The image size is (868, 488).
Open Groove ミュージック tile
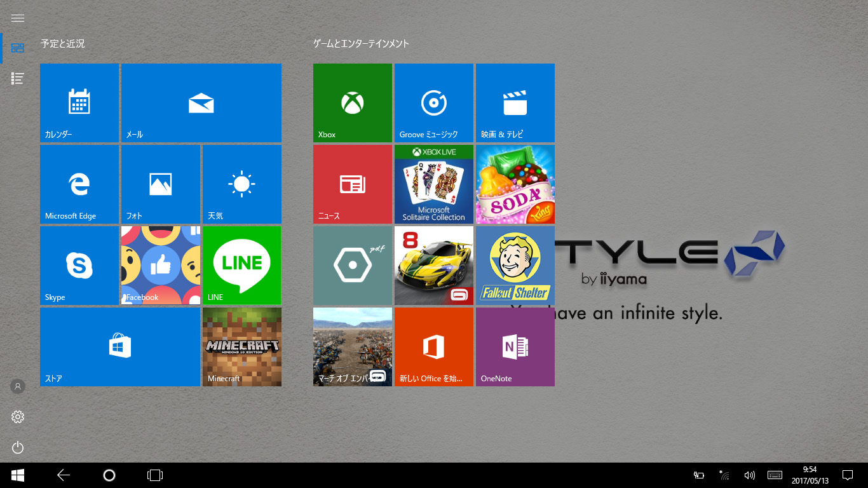pos(434,102)
